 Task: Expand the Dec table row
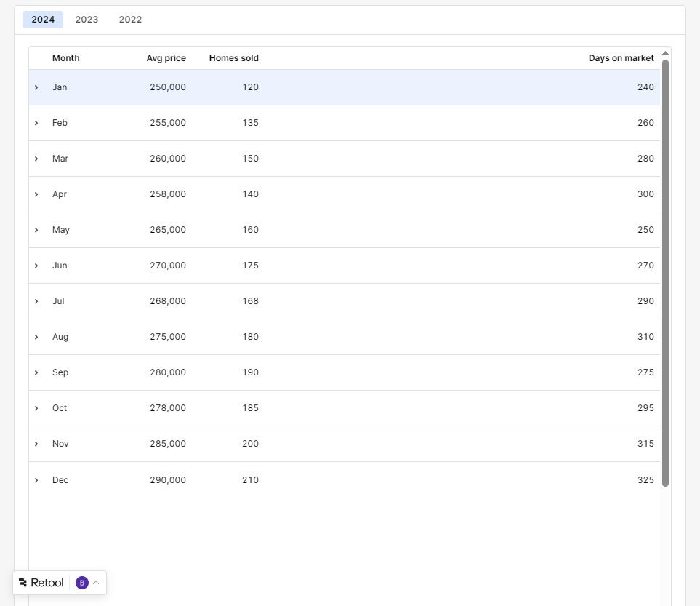pos(36,479)
